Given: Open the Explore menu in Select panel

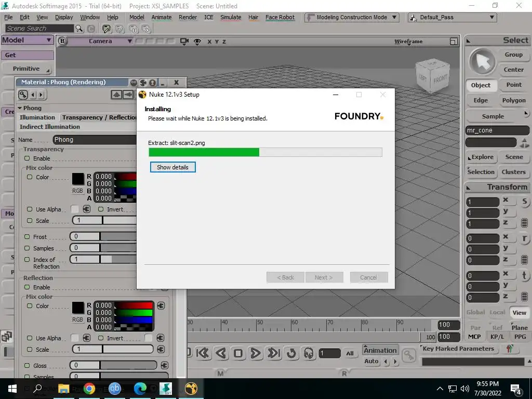Looking at the screenshot, I should (482, 157).
